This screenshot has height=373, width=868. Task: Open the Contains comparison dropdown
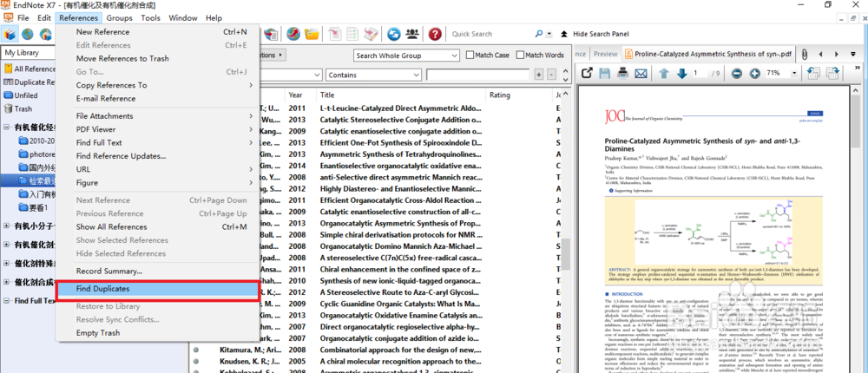coord(373,75)
